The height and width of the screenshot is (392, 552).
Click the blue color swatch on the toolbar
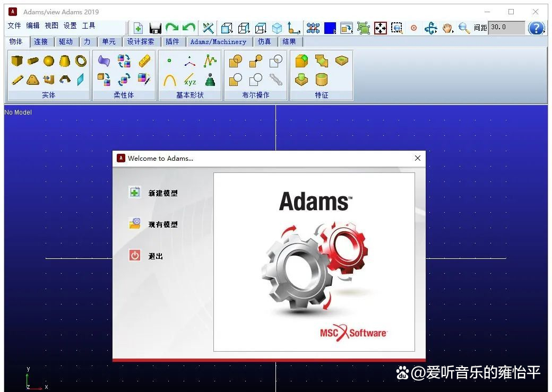330,28
